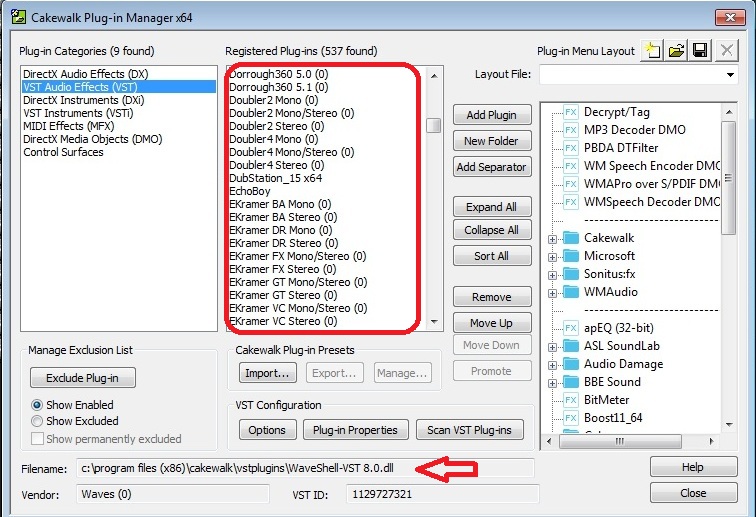
Task: Click the Audio Damage folder icon
Action: coord(571,364)
